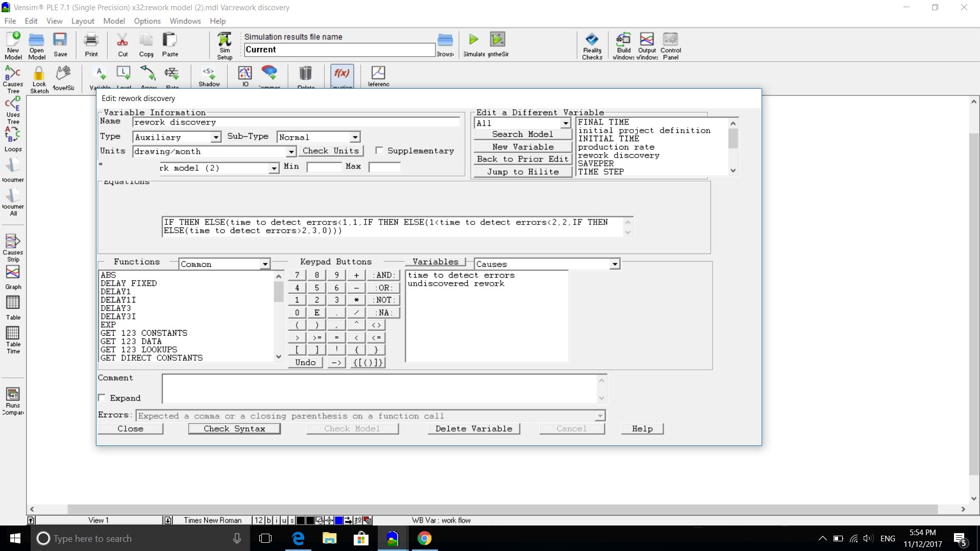Click the equation dialog Close button

[x=130, y=429]
